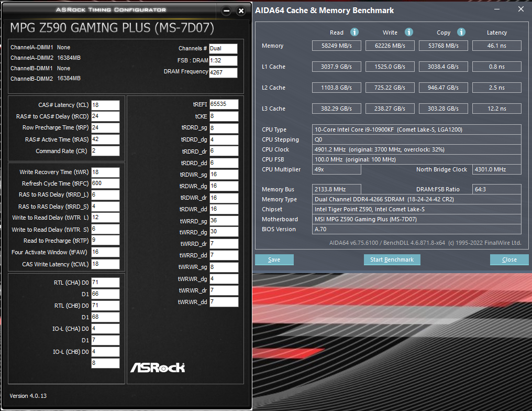Click Start Benchmark button

coord(392,259)
